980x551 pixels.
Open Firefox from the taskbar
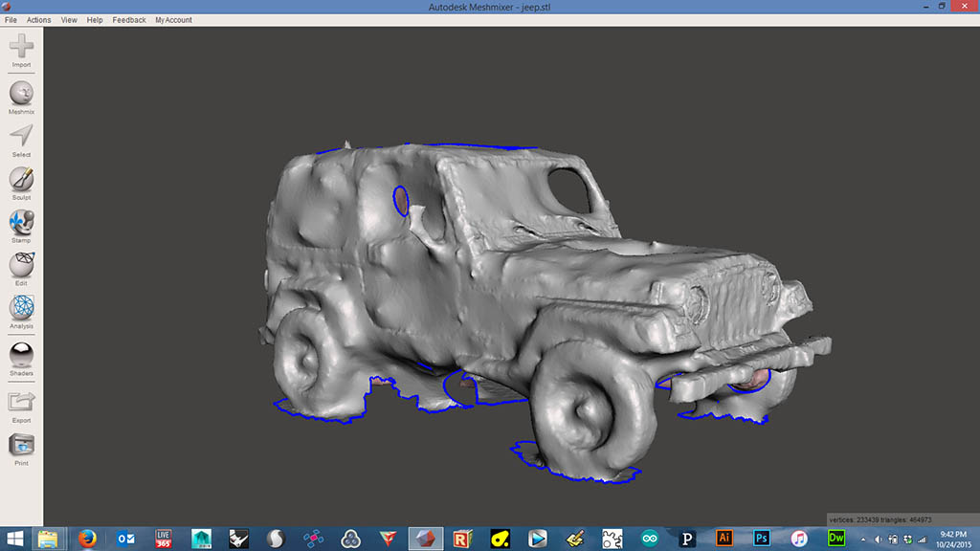pyautogui.click(x=88, y=539)
